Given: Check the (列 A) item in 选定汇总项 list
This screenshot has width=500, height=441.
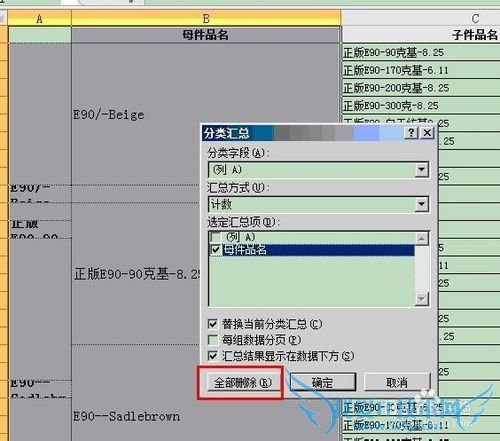Looking at the screenshot, I should [x=215, y=237].
